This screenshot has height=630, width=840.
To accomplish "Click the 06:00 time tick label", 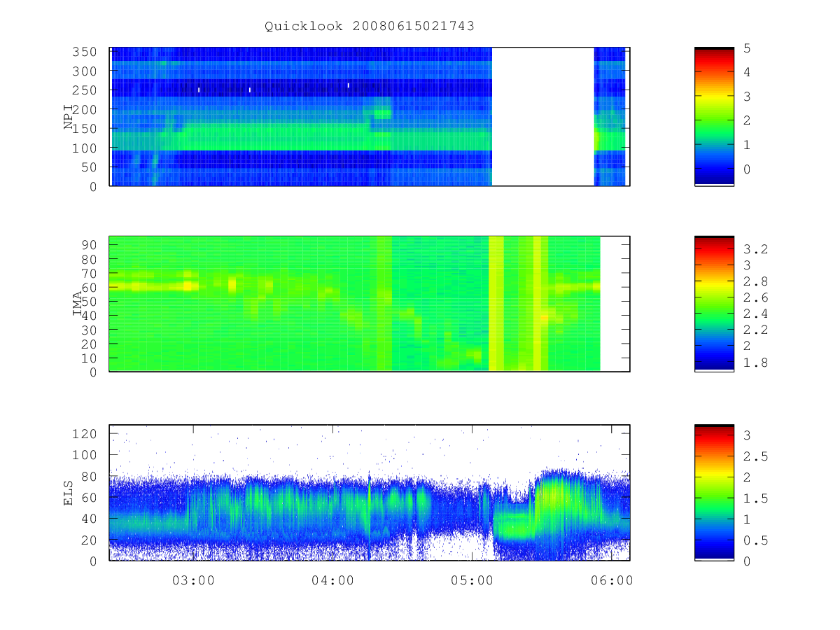I will (612, 580).
